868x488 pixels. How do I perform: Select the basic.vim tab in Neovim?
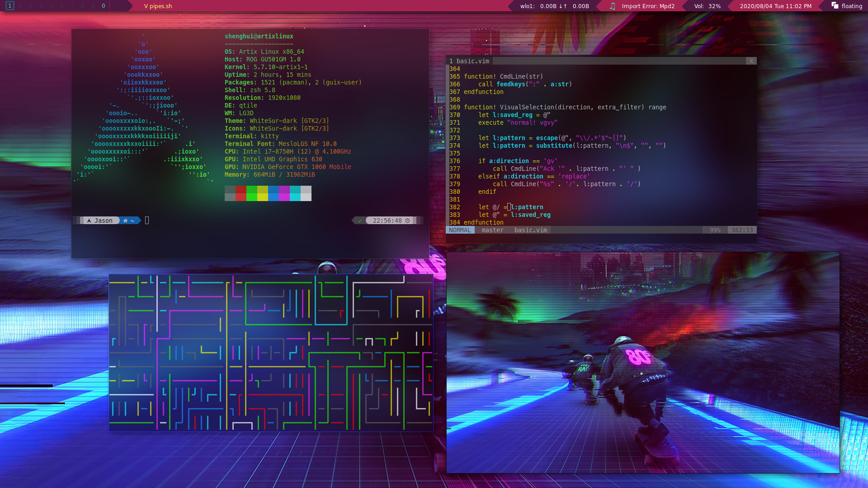coord(469,61)
